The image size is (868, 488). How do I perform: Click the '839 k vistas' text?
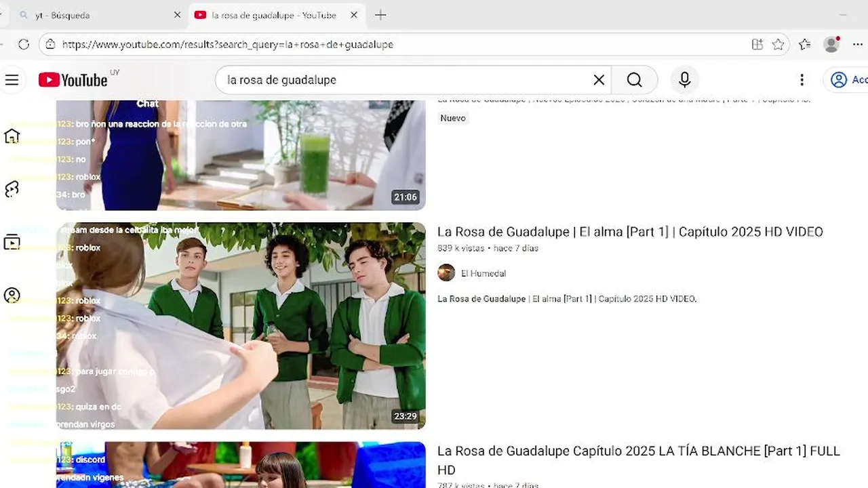point(461,248)
